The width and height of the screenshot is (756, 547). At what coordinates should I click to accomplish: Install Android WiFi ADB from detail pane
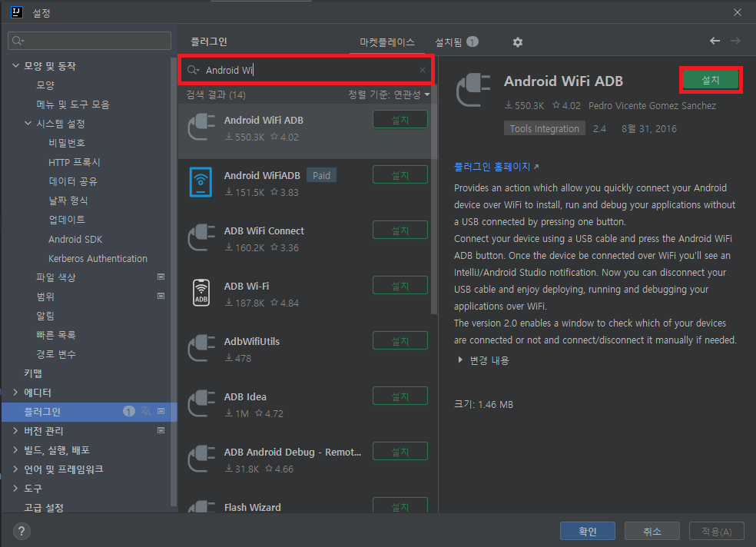[710, 80]
